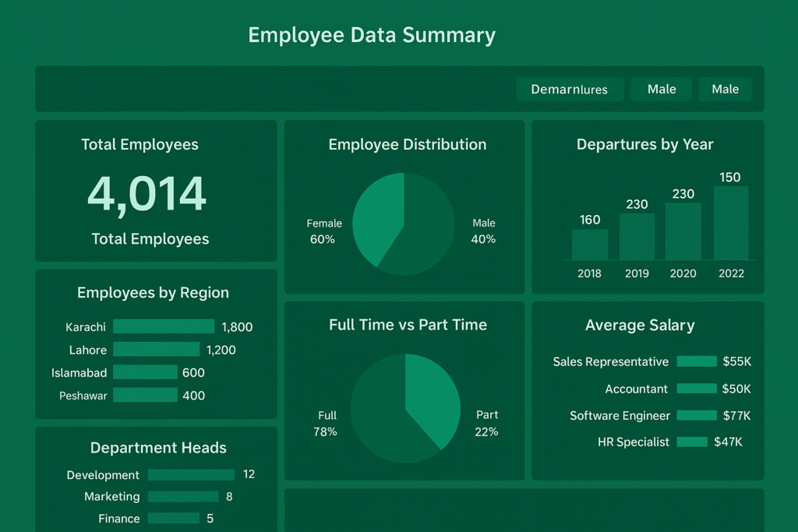The width and height of the screenshot is (798, 532).
Task: Click the Lahore region bar
Action: (x=156, y=350)
